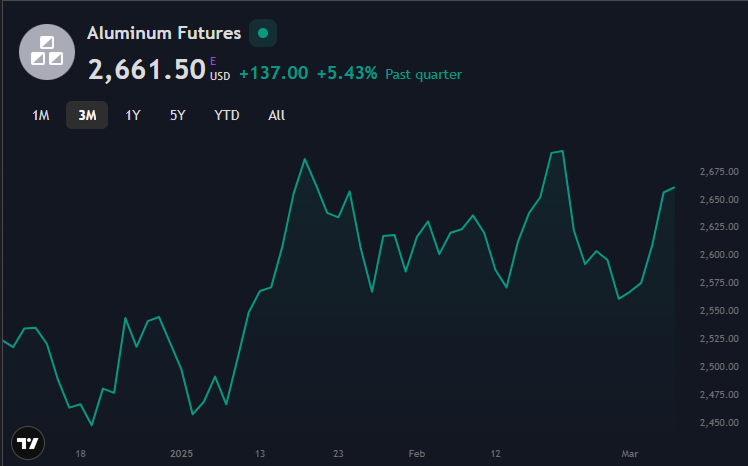Select the YTD range tab

click(x=227, y=115)
